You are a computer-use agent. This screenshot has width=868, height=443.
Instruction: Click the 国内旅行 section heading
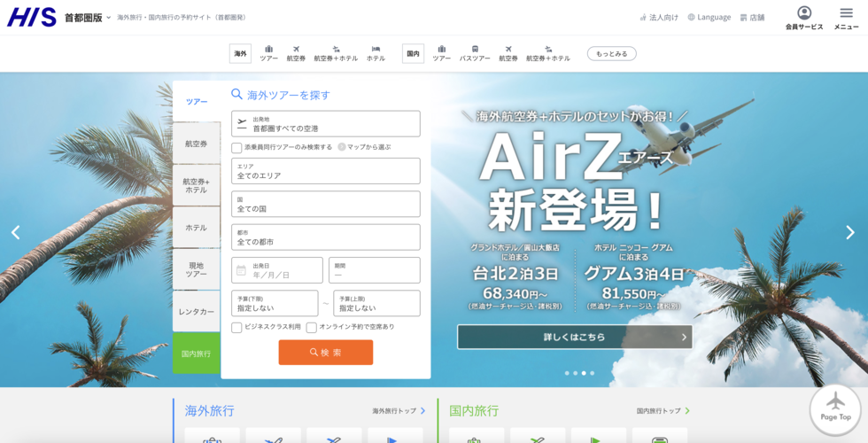coord(474,411)
